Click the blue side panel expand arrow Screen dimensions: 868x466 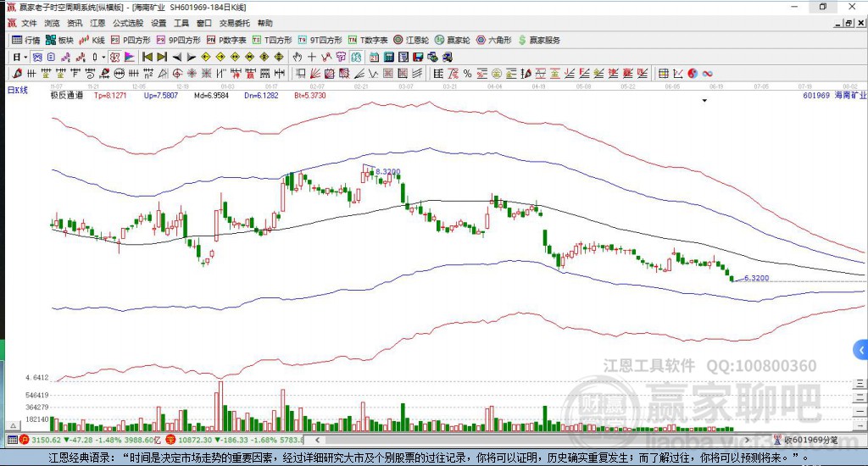tap(861, 350)
